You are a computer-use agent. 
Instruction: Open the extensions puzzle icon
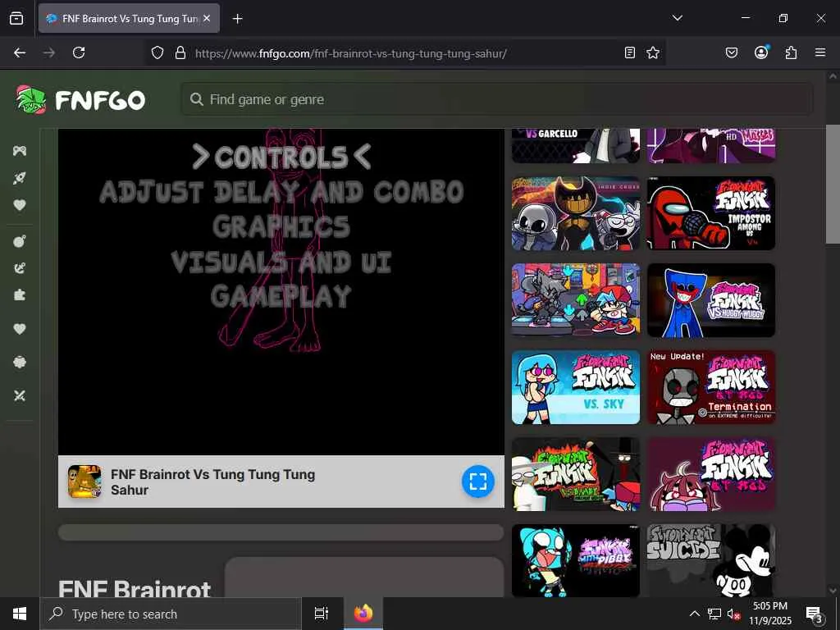pos(791,52)
